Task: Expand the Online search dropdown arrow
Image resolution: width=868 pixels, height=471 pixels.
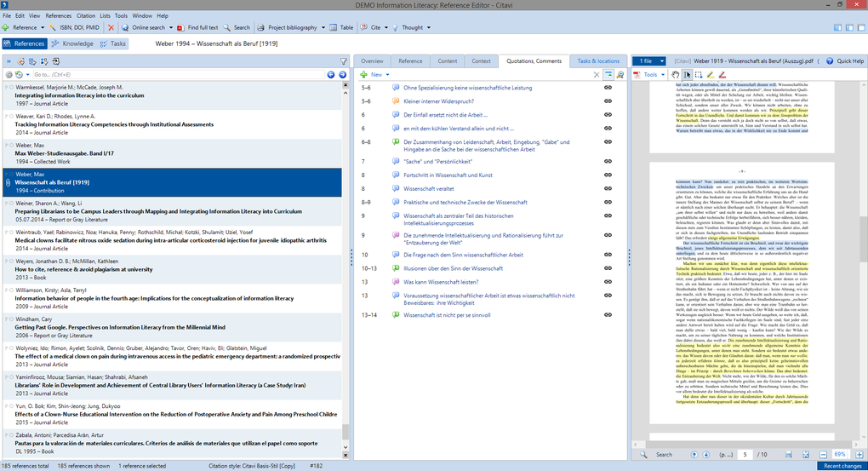Action: pos(170,27)
